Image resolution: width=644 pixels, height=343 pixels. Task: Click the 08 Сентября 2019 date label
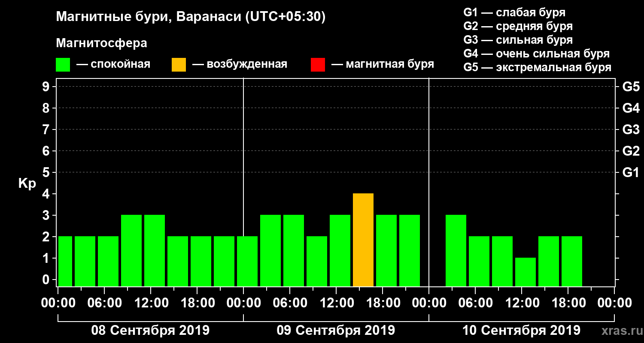(x=150, y=331)
